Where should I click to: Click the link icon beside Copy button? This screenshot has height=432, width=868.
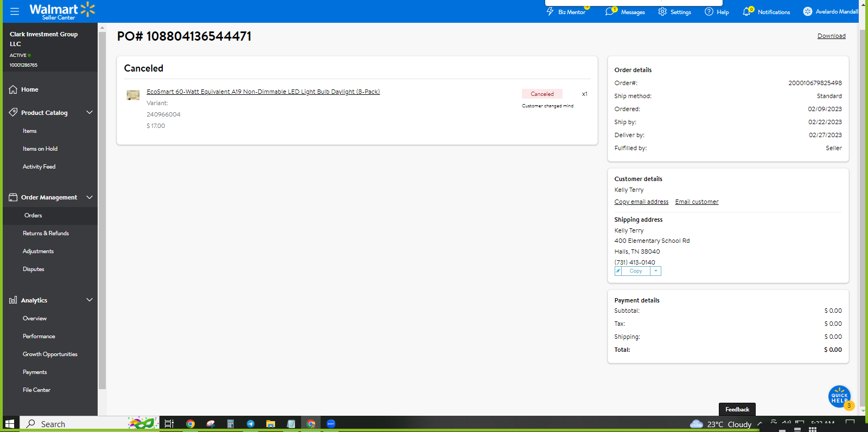point(618,271)
